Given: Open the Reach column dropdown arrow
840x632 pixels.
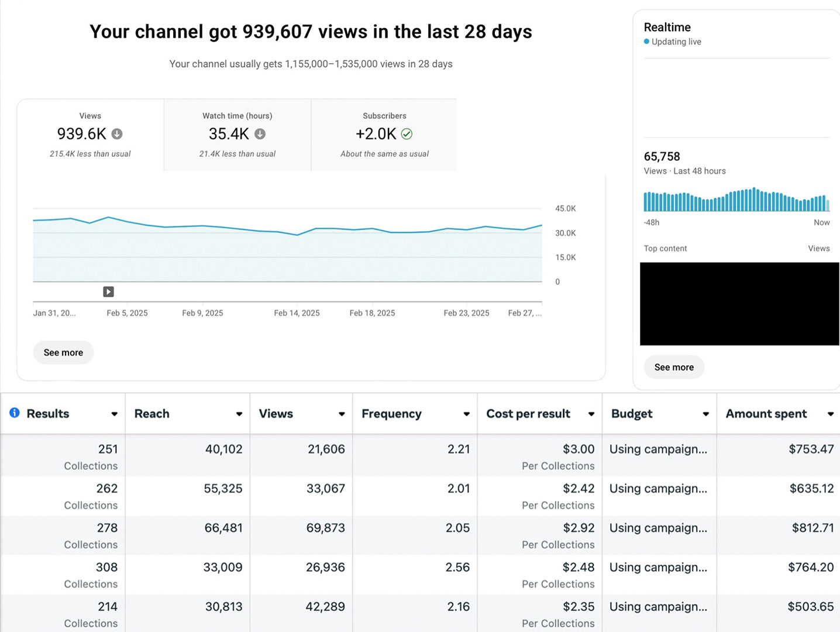Looking at the screenshot, I should (239, 414).
